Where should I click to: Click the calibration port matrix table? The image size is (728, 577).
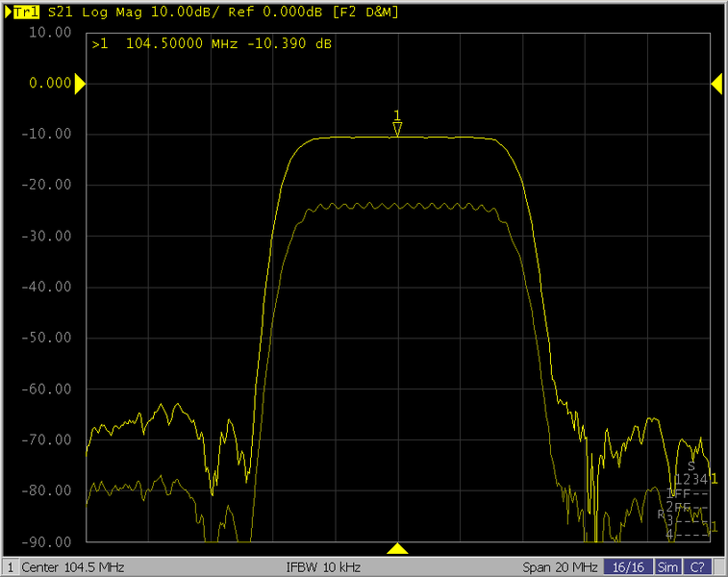point(689,502)
